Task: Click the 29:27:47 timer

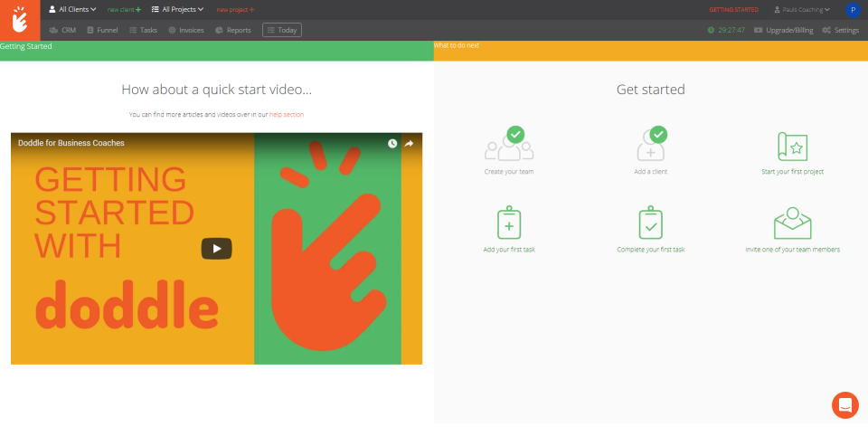Action: tap(726, 31)
